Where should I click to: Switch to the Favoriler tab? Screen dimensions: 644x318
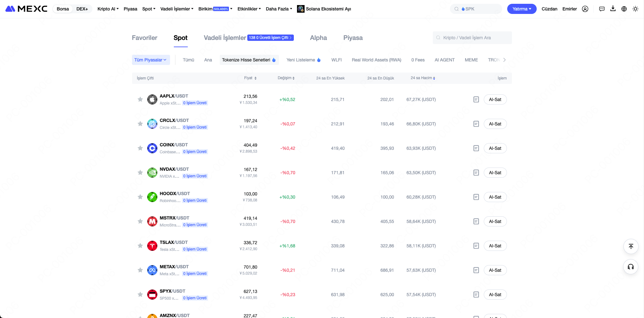coord(144,38)
